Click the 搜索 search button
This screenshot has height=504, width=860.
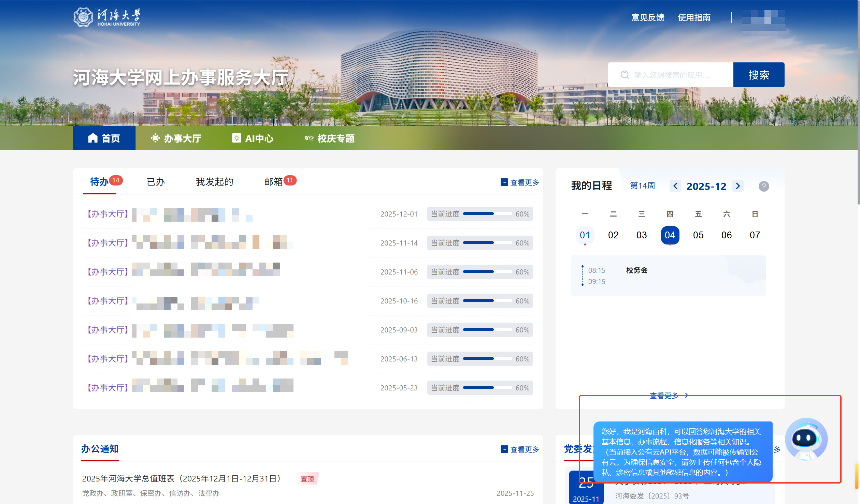click(758, 75)
